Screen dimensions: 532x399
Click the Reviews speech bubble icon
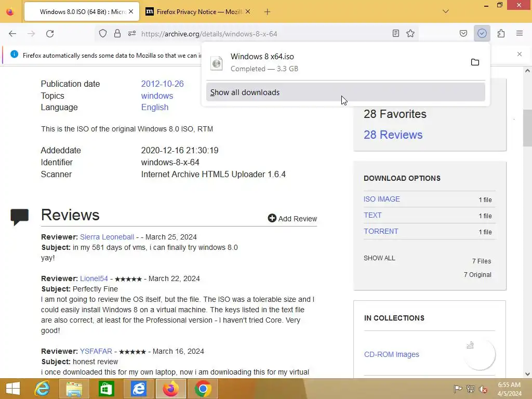(19, 217)
